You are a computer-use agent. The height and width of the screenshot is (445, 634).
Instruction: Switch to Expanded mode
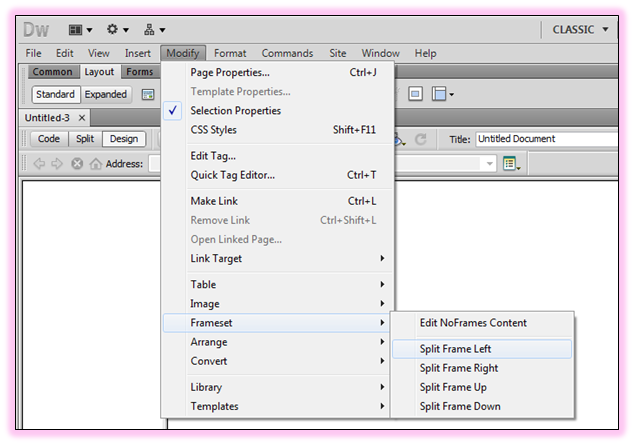[106, 95]
